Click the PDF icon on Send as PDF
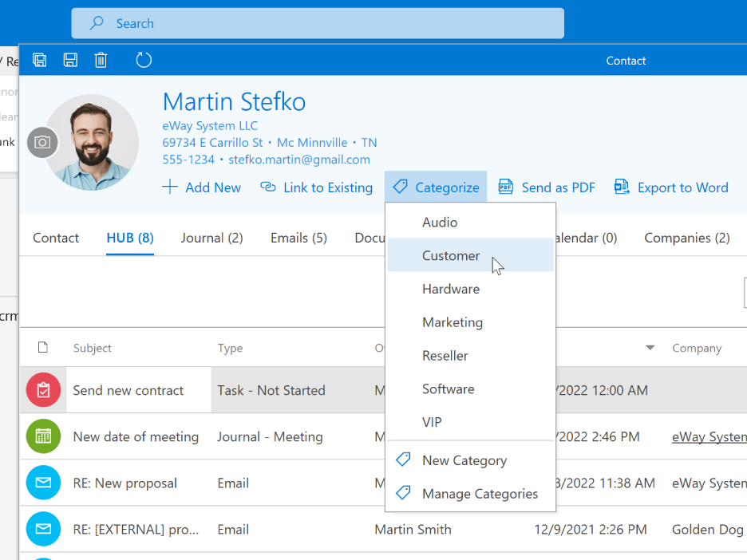The width and height of the screenshot is (747, 560). click(x=505, y=187)
